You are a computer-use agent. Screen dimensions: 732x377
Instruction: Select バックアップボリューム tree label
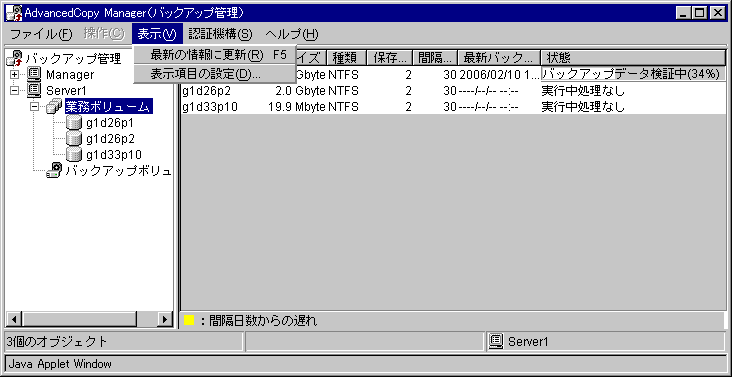pos(119,171)
